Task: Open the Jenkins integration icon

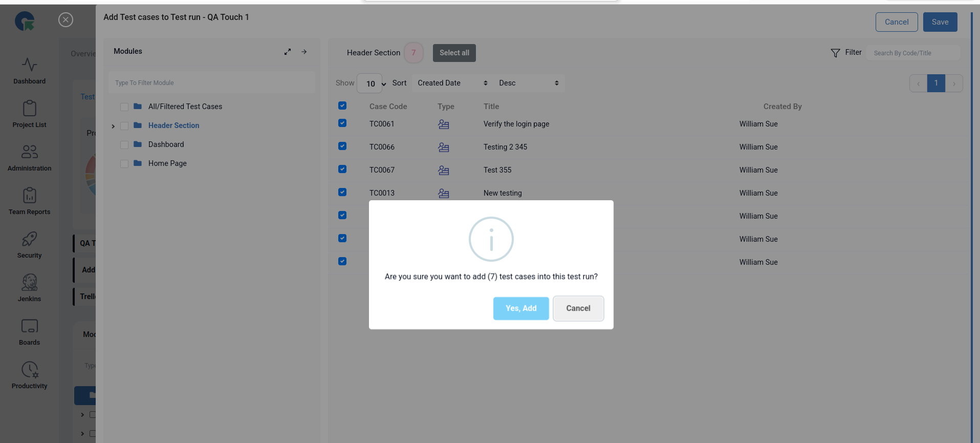Action: [29, 283]
